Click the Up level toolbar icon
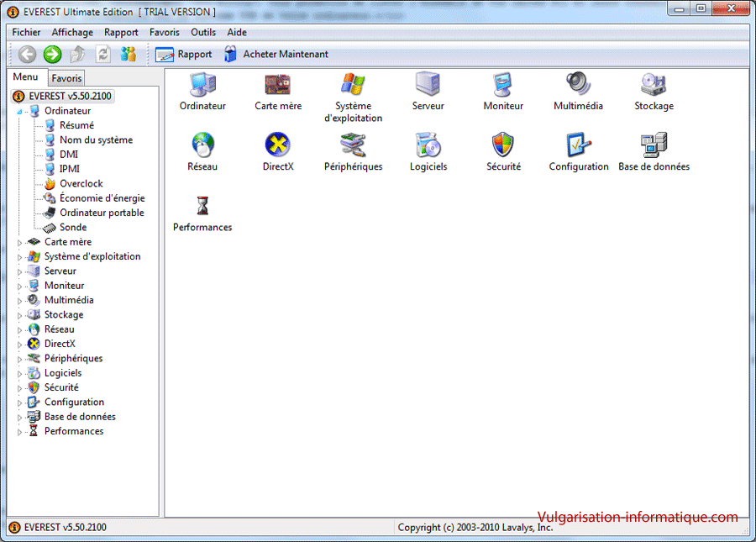 pyautogui.click(x=77, y=54)
